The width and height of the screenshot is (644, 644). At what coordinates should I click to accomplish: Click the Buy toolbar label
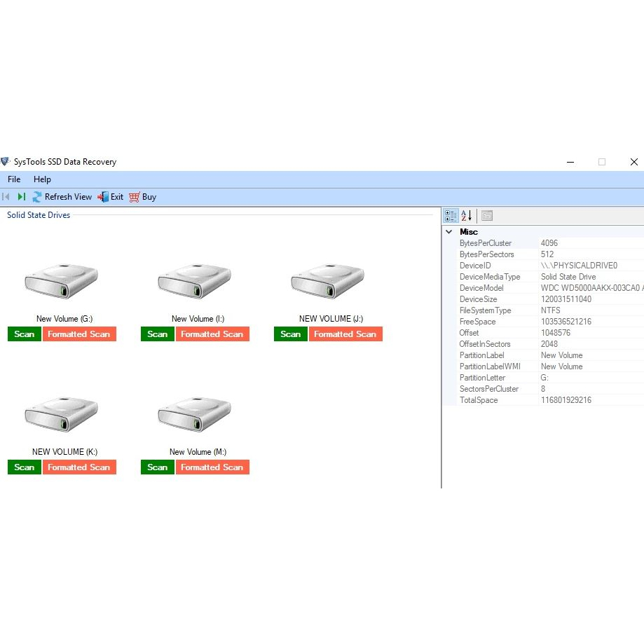click(x=149, y=197)
